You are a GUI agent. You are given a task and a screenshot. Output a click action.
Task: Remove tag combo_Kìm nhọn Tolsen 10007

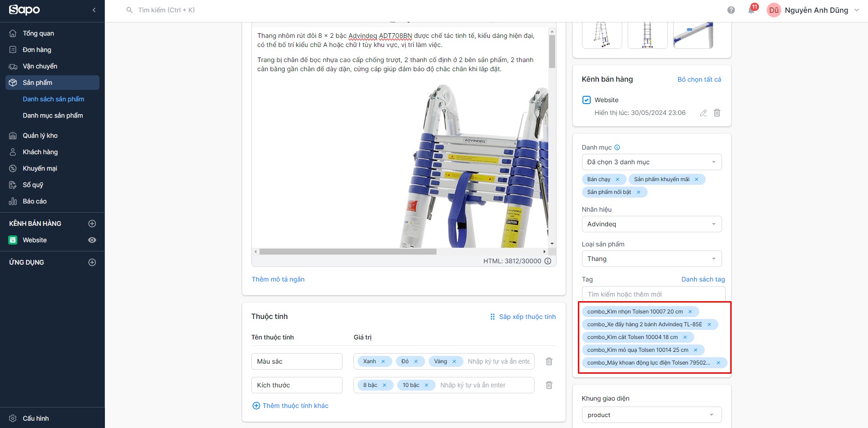coord(690,312)
